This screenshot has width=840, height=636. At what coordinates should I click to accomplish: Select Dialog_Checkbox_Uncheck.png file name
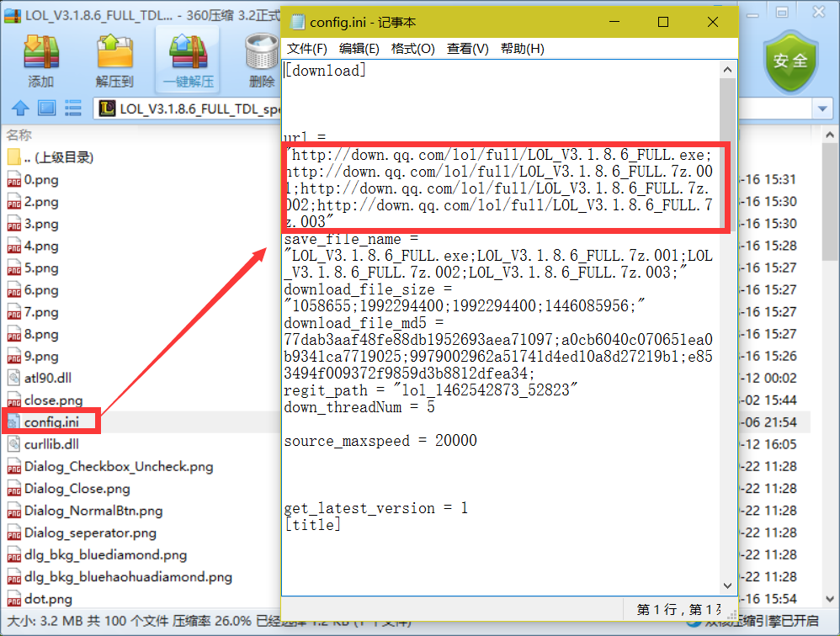click(x=119, y=467)
